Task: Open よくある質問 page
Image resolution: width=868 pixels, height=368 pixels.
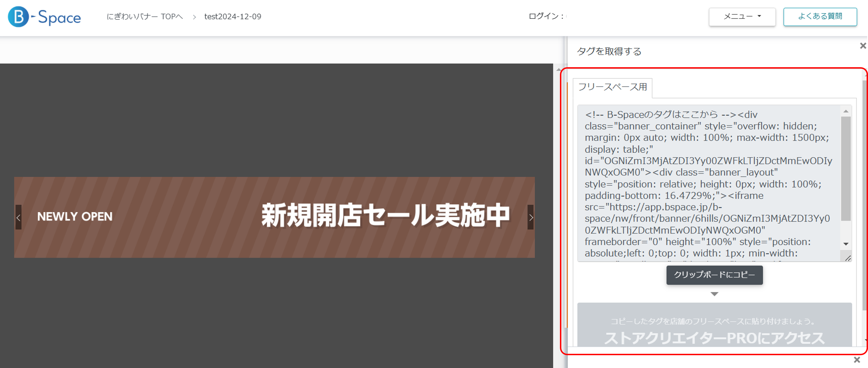Action: (x=820, y=17)
